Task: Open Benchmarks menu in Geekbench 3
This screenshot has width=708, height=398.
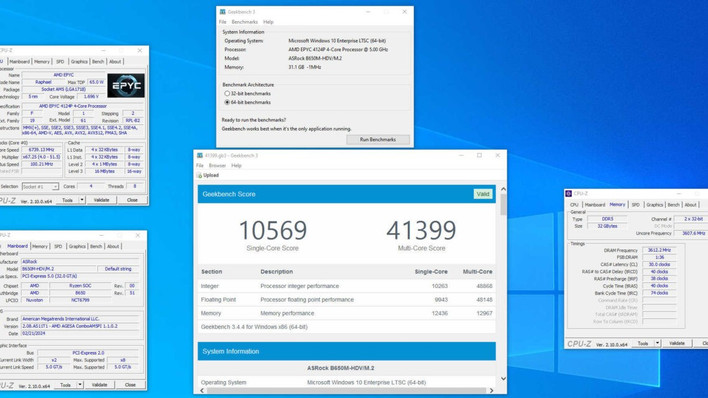Action: (244, 22)
